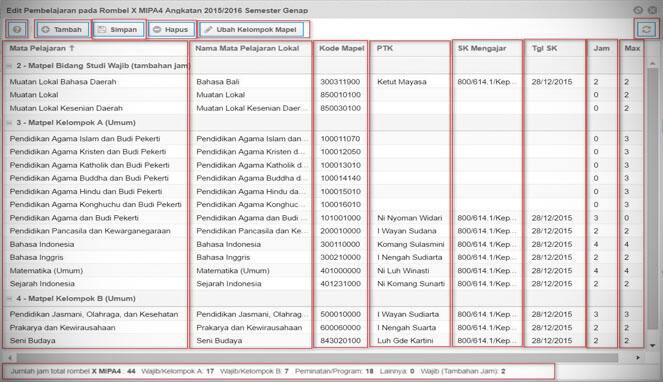
Task: Click the Kode Mapel column header
Action: [x=341, y=48]
